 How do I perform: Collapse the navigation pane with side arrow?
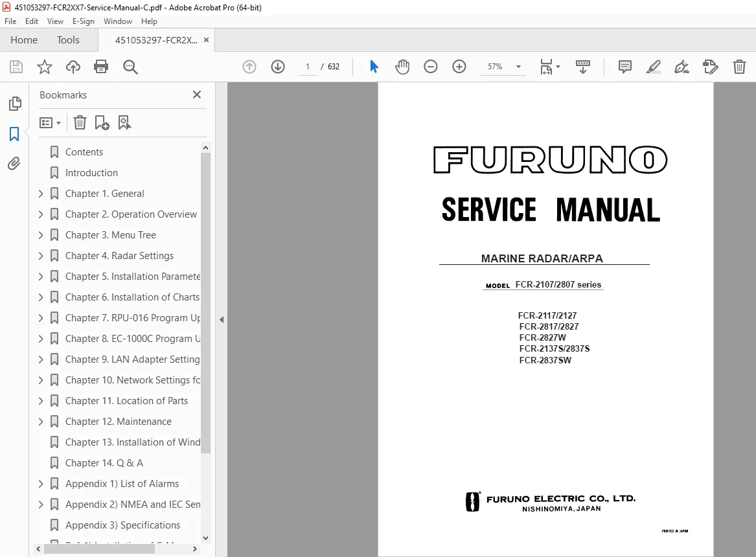[222, 319]
